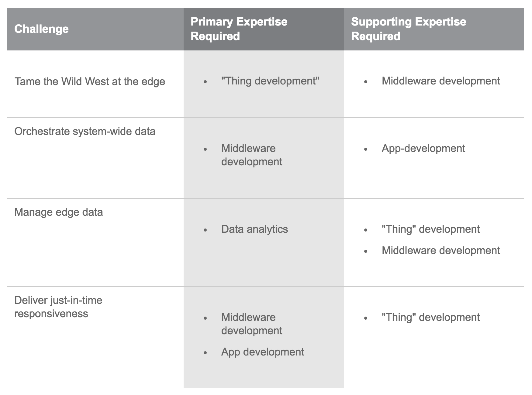Select the Primary Expertise Required header

point(239,29)
